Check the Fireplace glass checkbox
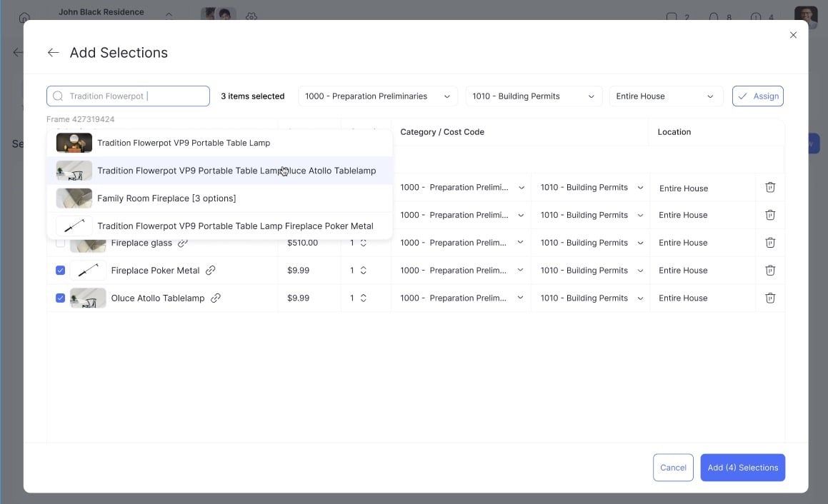828x504 pixels. [x=60, y=243]
